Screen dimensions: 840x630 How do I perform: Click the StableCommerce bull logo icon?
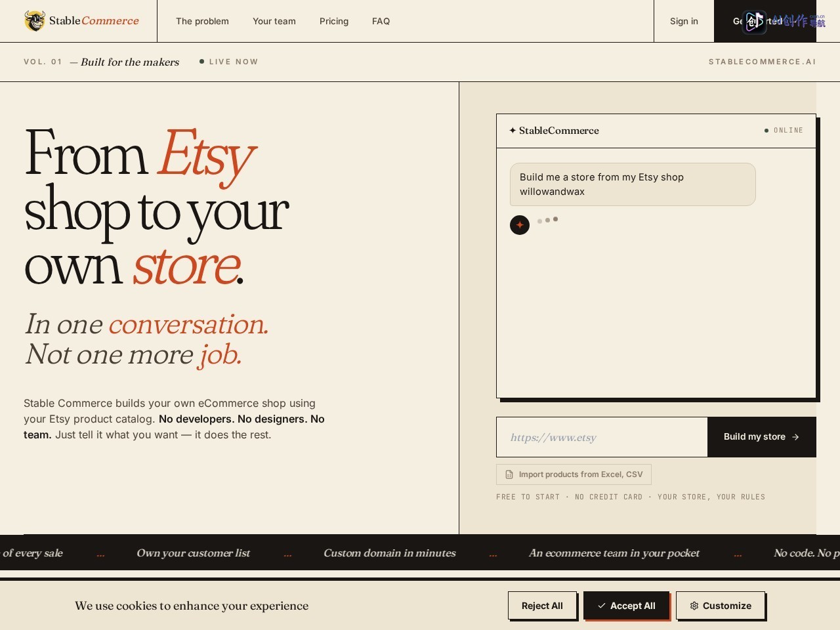point(35,21)
